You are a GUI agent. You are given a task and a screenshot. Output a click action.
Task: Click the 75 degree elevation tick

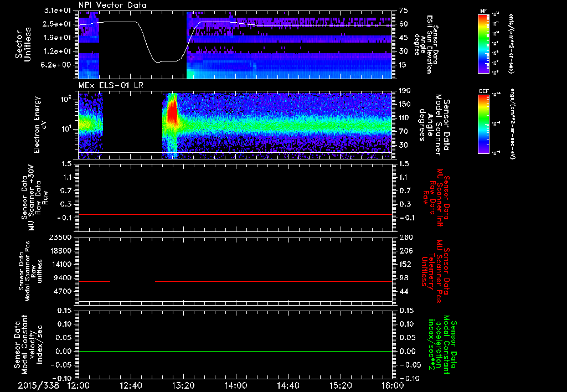click(404, 10)
